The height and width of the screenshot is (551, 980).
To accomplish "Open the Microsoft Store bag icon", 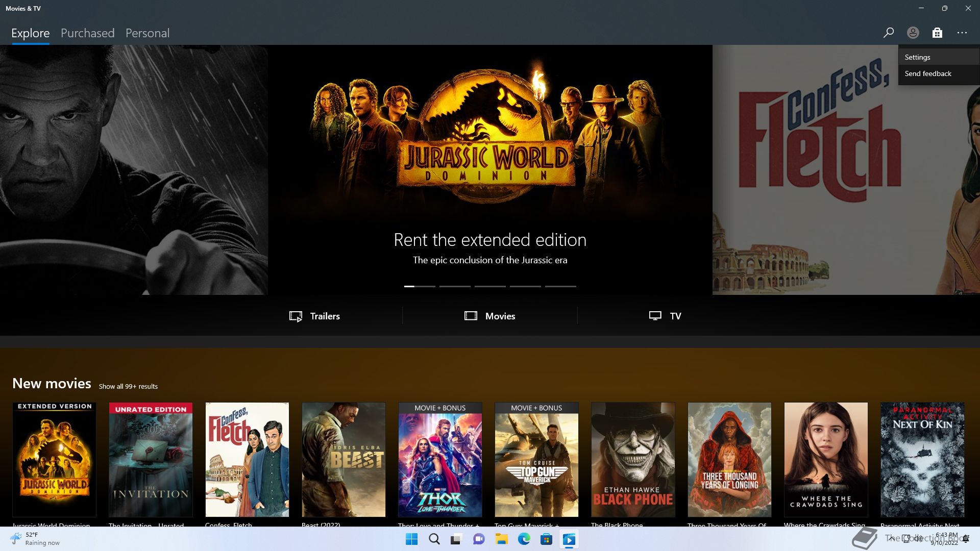I will pyautogui.click(x=937, y=33).
